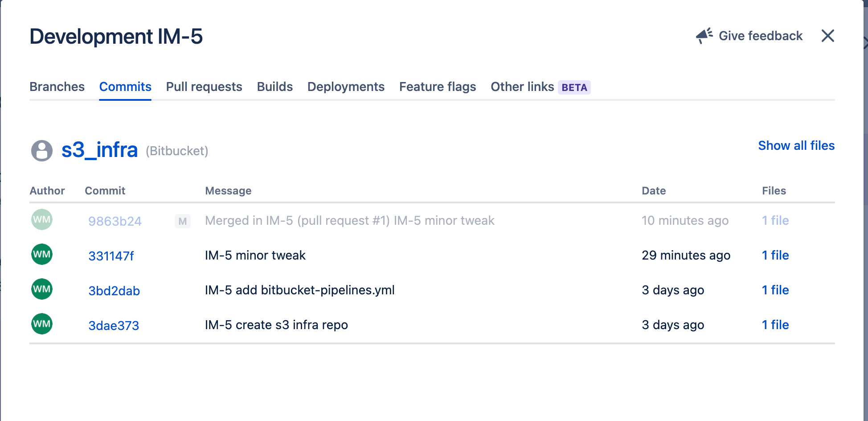The image size is (868, 421).
Task: Click the s3_infra repository avatar icon
Action: coord(41,150)
